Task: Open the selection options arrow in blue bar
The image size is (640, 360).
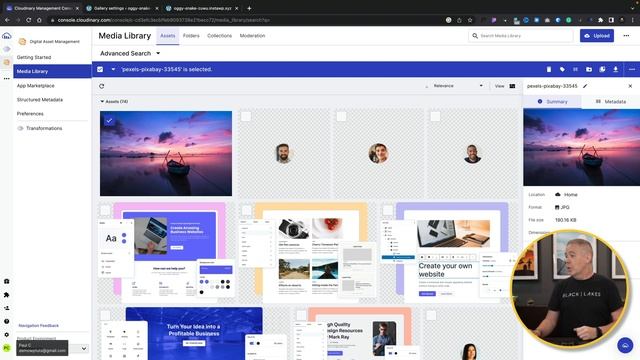Action: click(113, 69)
